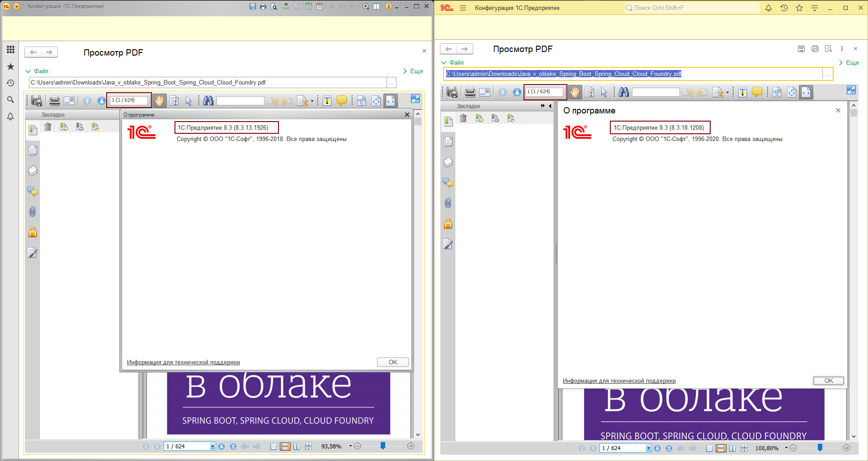
Task: Click OK in left О программе dialog
Action: [x=393, y=362]
